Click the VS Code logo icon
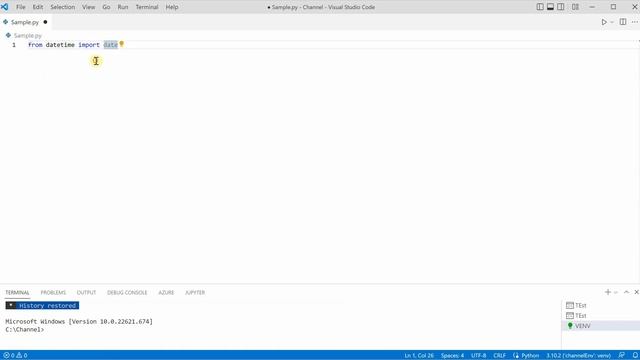Viewport: 640px width, 360px height. (x=5, y=7)
